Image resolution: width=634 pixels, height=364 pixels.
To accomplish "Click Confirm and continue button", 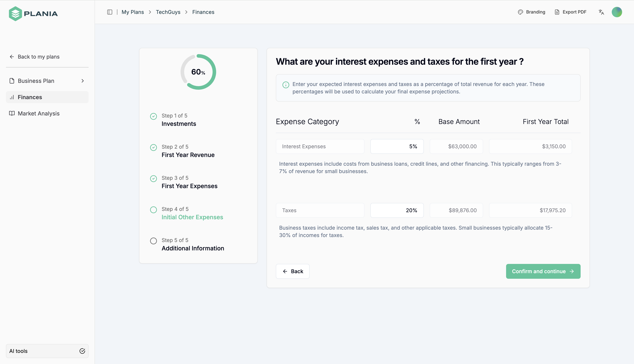I will pyautogui.click(x=543, y=271).
